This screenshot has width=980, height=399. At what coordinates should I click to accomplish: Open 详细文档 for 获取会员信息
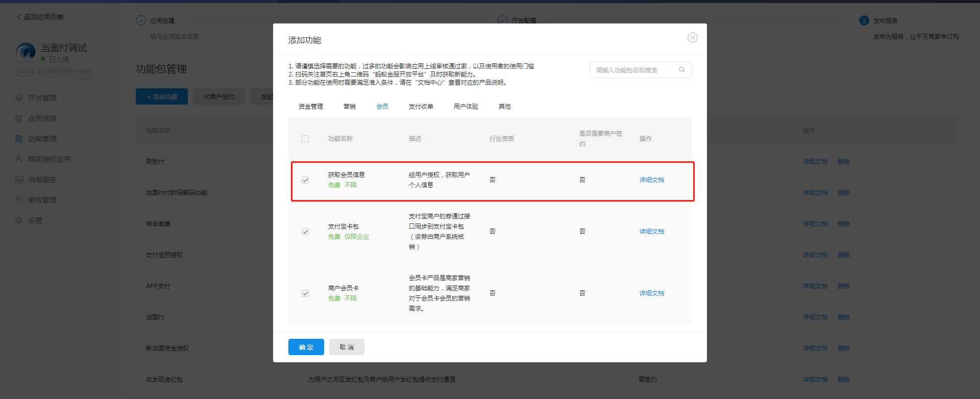pos(652,180)
